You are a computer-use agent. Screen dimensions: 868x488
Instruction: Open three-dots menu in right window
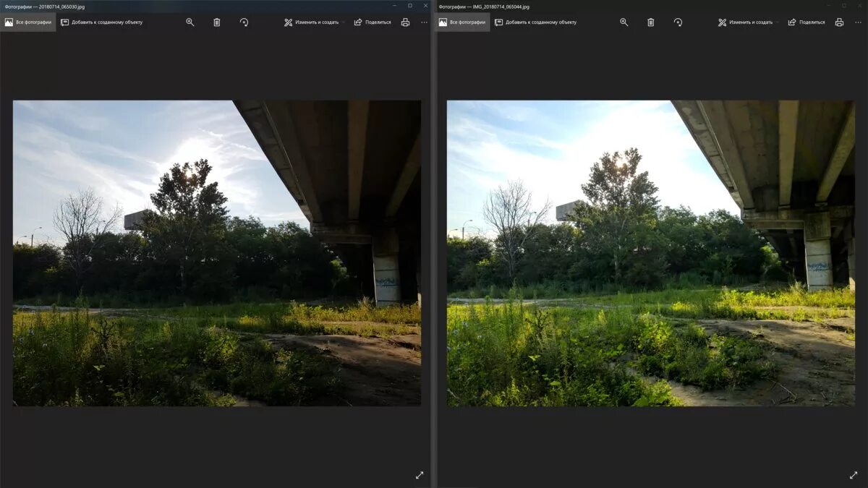click(858, 22)
